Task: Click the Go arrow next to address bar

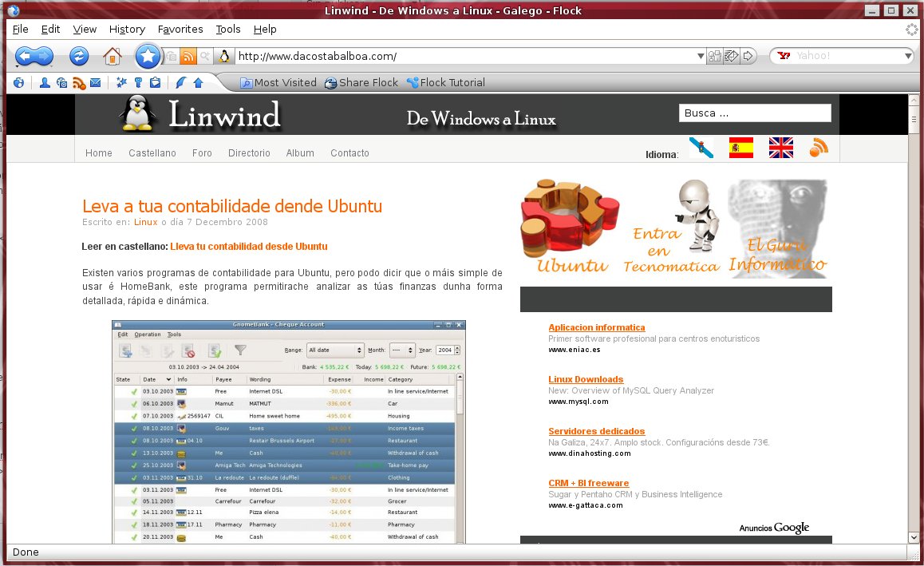Action: (748, 56)
